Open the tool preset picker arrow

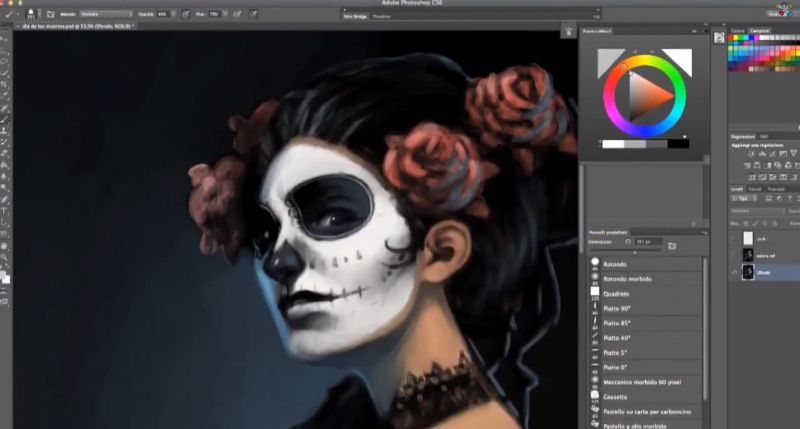[17, 14]
